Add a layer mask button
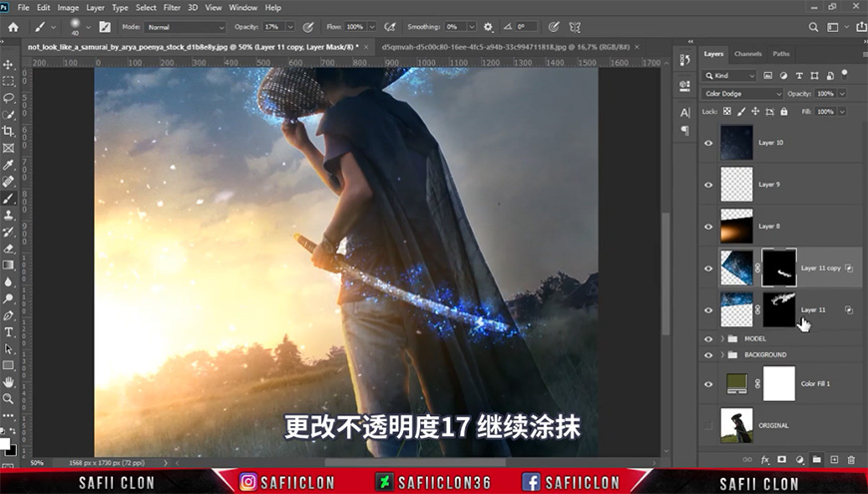868x494 pixels. tap(781, 460)
